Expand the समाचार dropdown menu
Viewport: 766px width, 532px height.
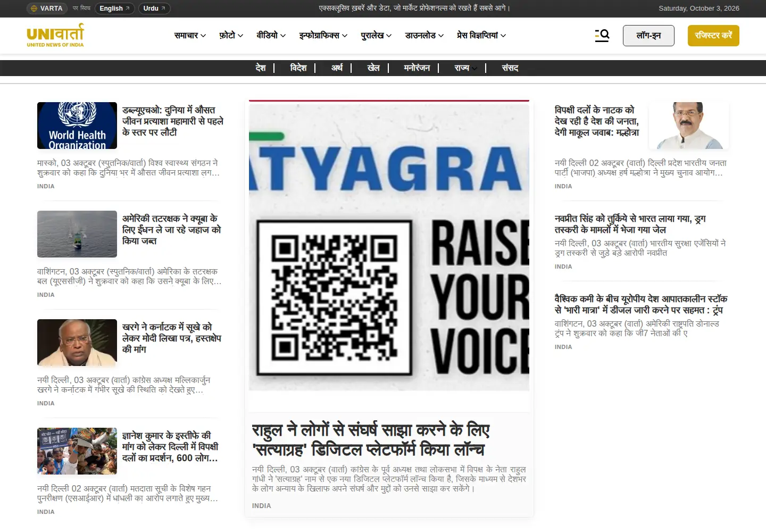(190, 36)
